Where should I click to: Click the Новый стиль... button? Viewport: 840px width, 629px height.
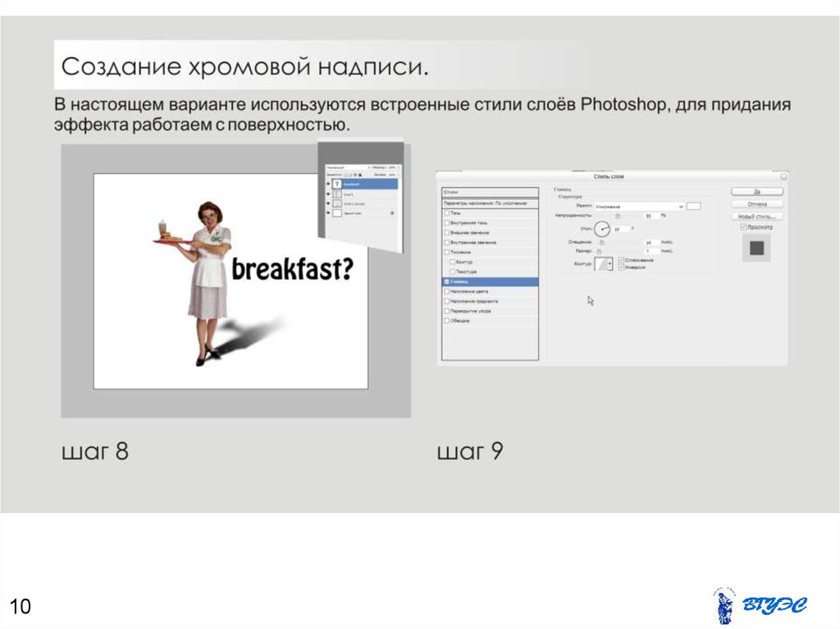(x=757, y=217)
